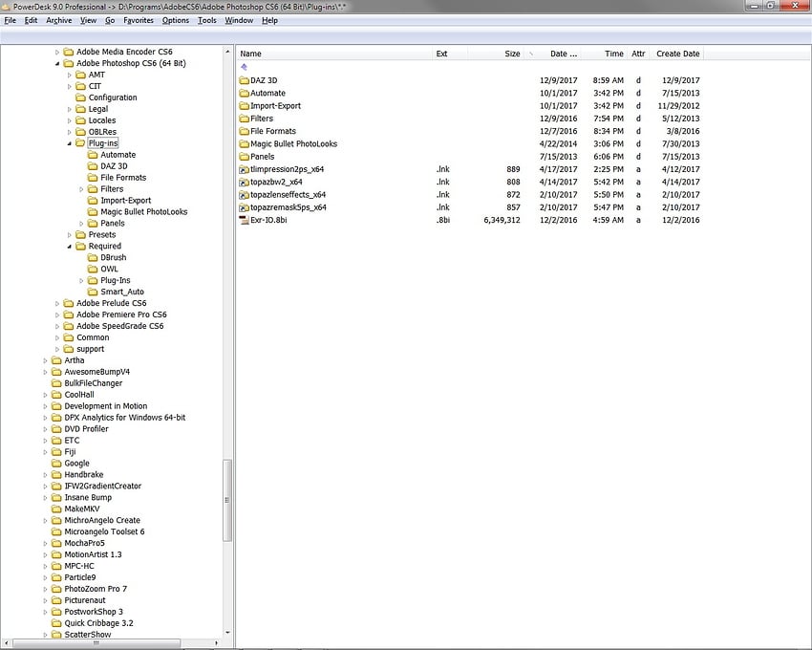
Task: Click the Configuration folder icon in tree
Action: pos(80,97)
